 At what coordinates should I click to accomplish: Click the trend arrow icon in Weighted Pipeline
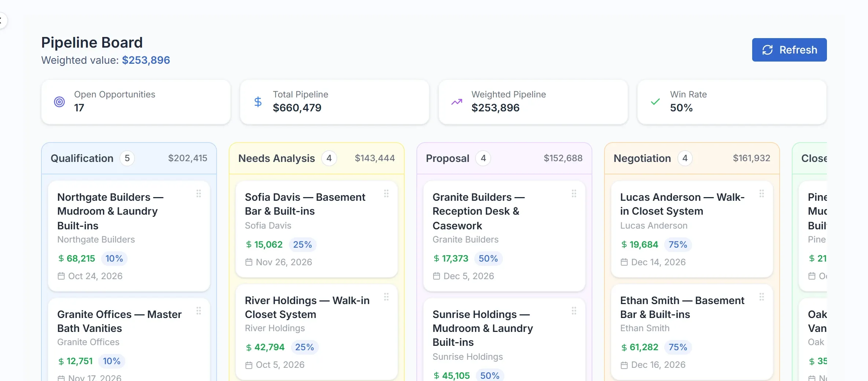tap(457, 101)
